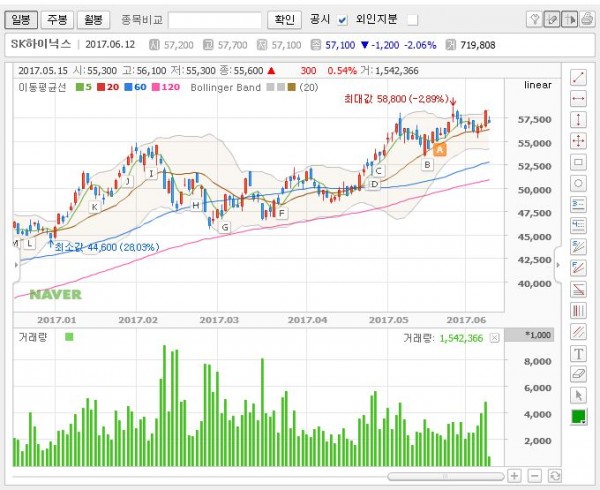Select the parallel channel lines tool
The height and width of the screenshot is (490, 600).
pos(578,332)
